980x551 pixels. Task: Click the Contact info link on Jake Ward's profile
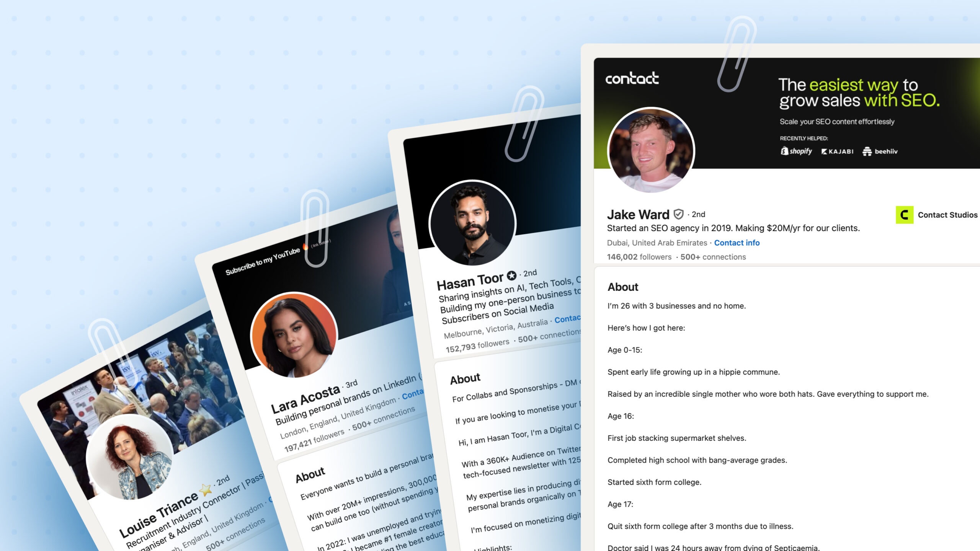coord(737,242)
